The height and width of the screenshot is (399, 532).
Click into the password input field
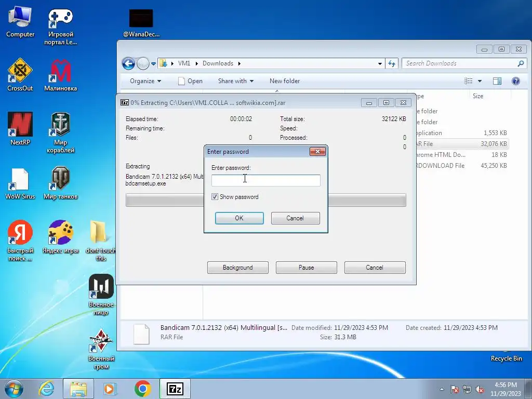pyautogui.click(x=265, y=180)
